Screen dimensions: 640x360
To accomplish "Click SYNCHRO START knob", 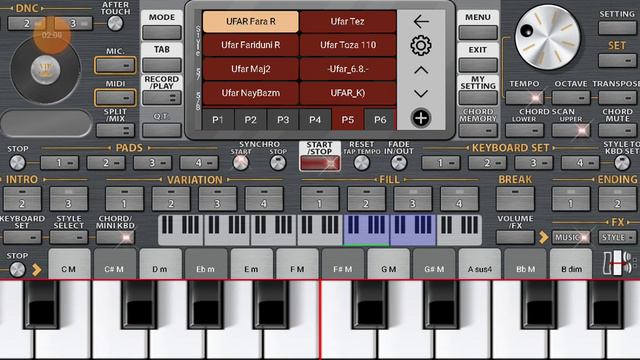I will [240, 163].
